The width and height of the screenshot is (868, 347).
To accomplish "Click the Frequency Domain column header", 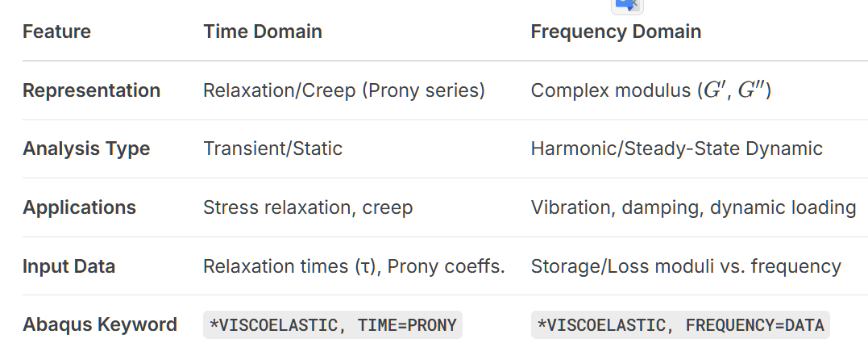I will pos(616,31).
